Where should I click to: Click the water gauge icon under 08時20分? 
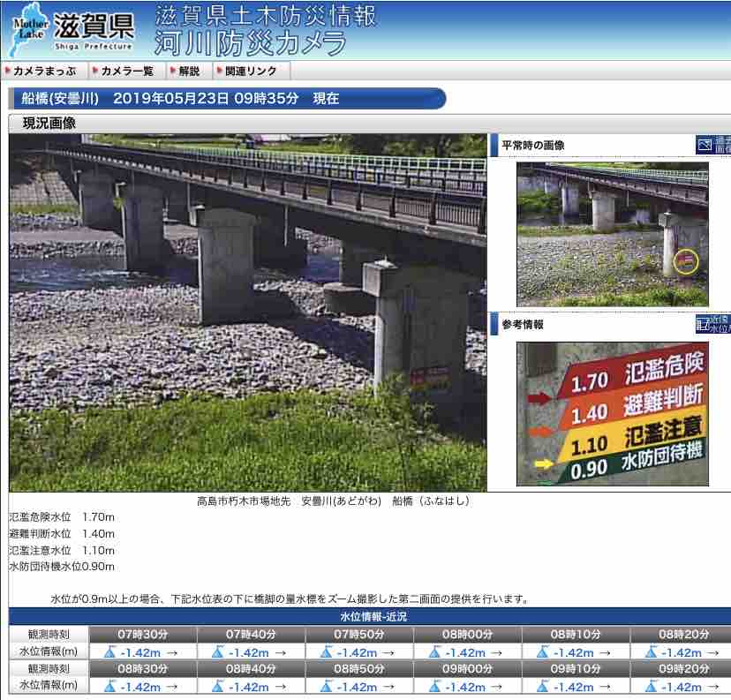(x=651, y=652)
